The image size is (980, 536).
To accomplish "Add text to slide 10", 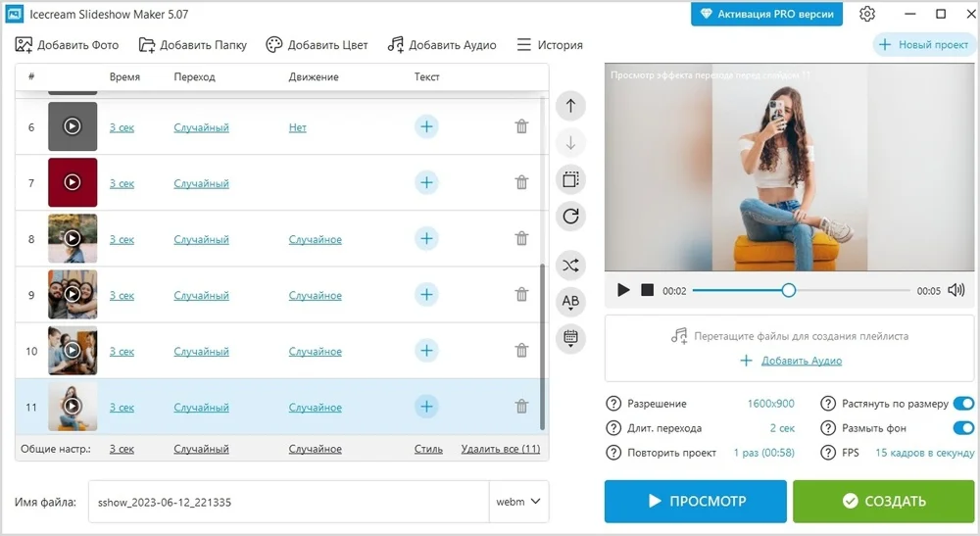I will point(426,351).
